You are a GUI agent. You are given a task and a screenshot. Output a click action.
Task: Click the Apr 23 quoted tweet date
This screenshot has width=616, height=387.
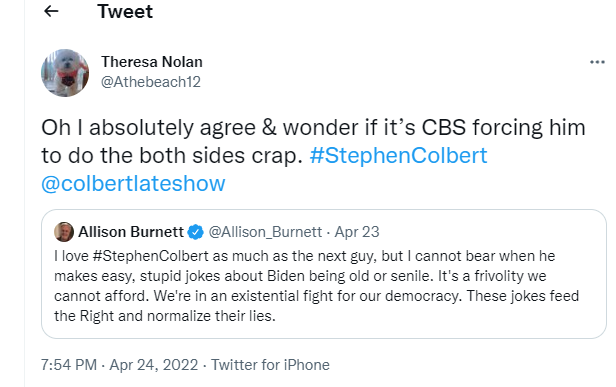(x=357, y=232)
